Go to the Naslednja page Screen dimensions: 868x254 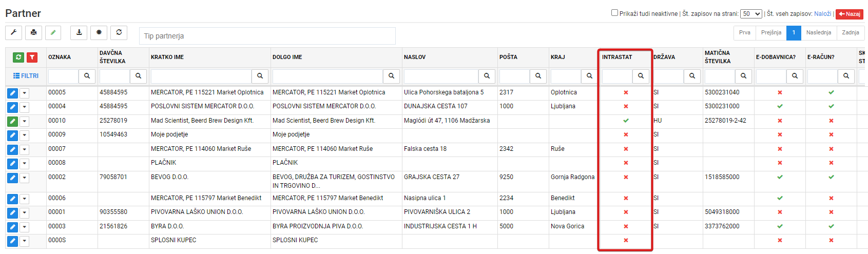pyautogui.click(x=819, y=33)
